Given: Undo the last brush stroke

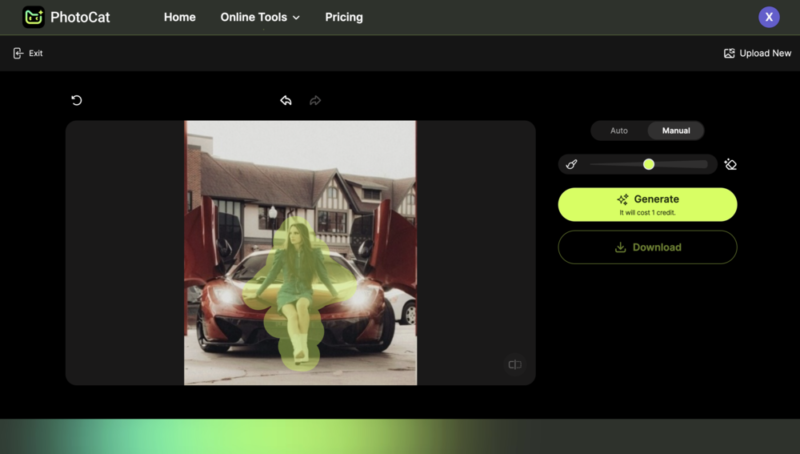Looking at the screenshot, I should [x=286, y=101].
